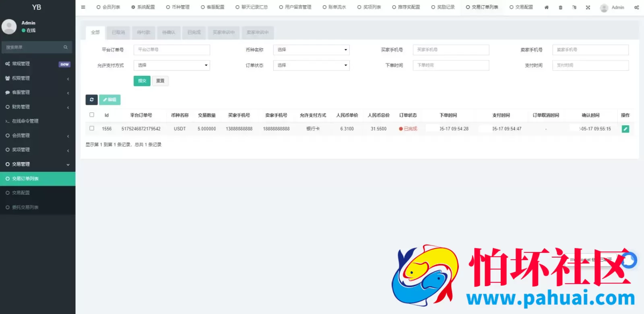Click the green edit pencil icon in row 1556

pos(625,129)
